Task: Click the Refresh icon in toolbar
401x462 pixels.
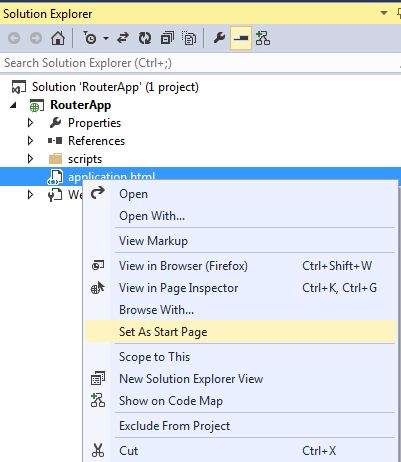Action: coord(145,38)
